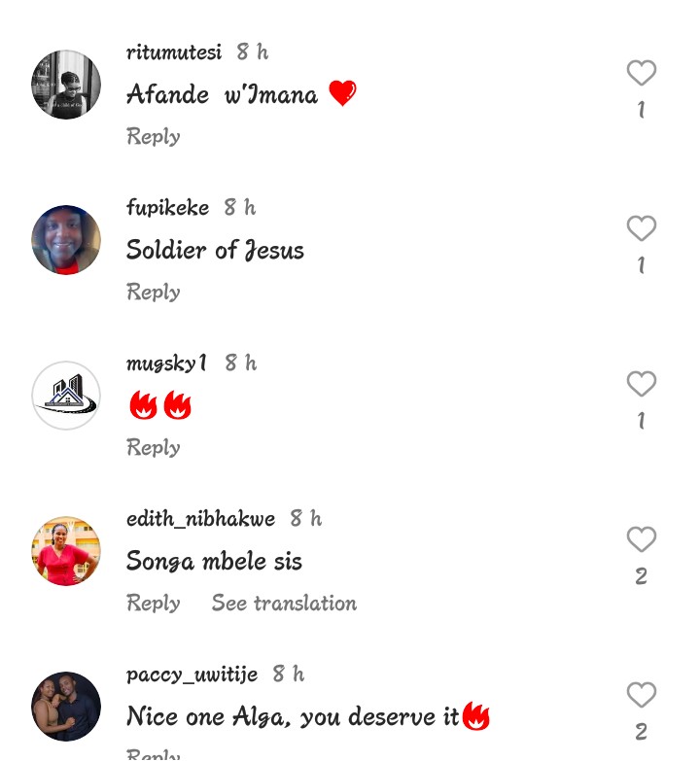Reply to ritumutesi's comment
The height and width of the screenshot is (761, 700).
pyautogui.click(x=153, y=136)
